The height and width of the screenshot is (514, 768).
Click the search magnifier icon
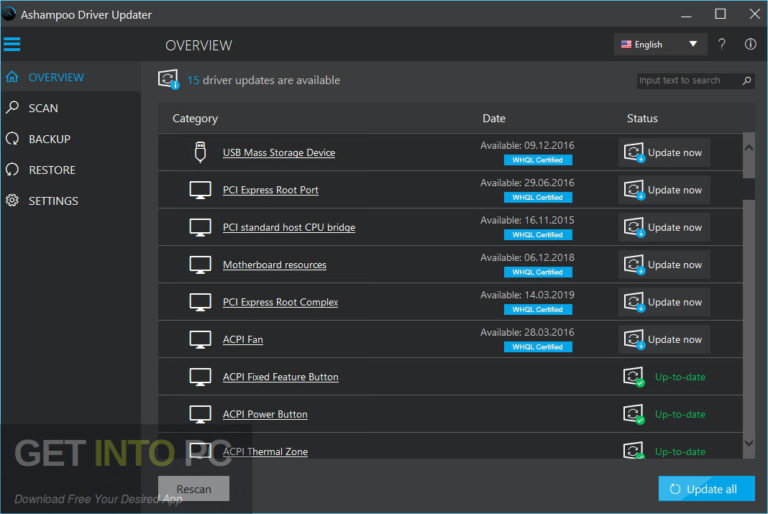point(746,80)
